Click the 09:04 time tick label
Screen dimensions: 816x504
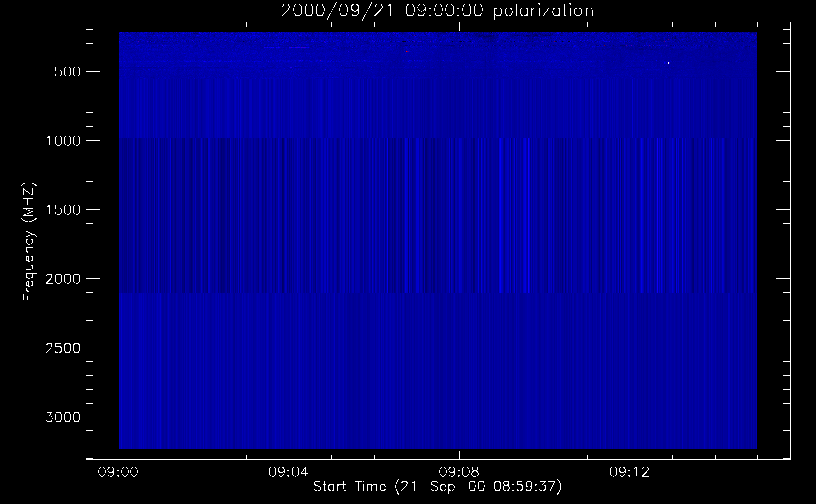point(289,472)
